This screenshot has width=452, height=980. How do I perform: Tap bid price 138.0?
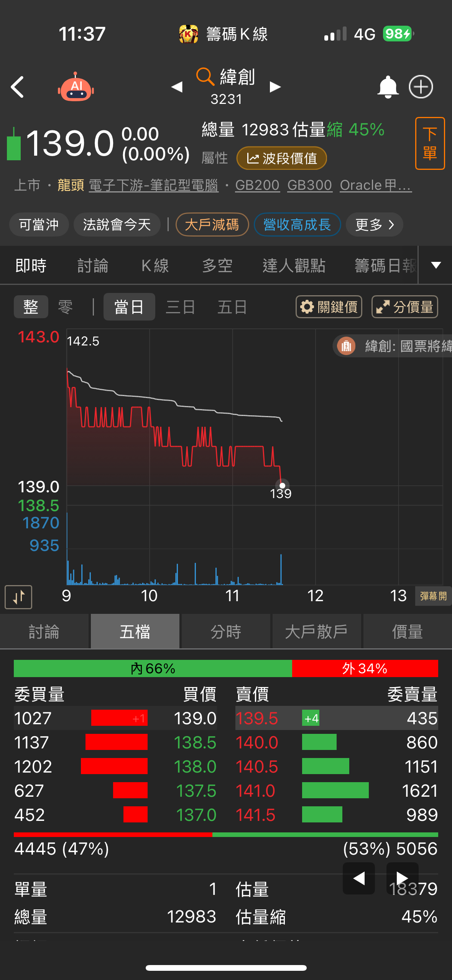click(x=195, y=766)
